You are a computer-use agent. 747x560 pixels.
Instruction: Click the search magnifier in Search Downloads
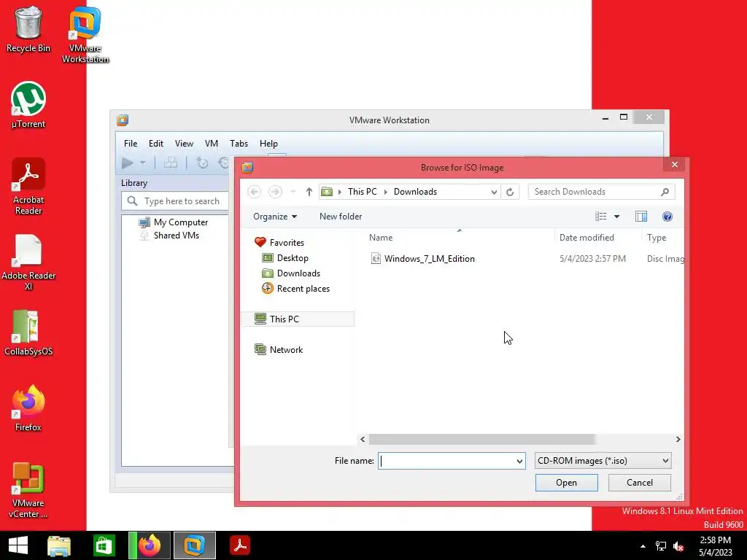click(665, 192)
